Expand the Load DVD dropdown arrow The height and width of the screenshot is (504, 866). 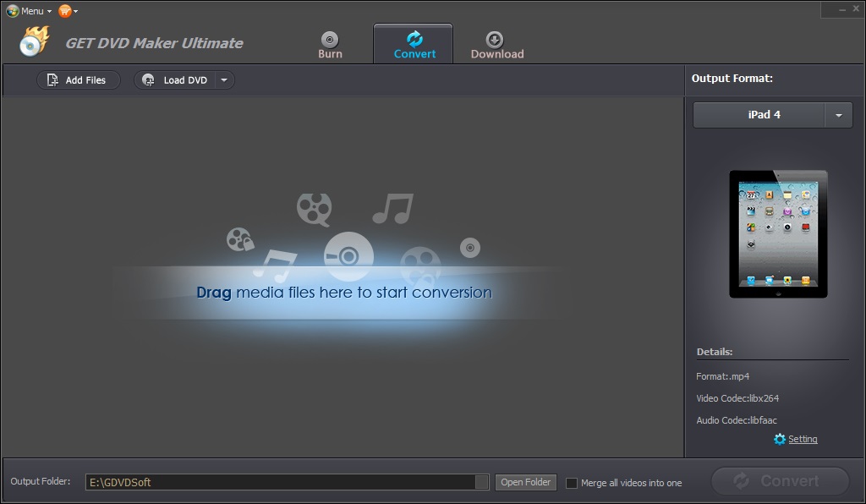(x=224, y=80)
